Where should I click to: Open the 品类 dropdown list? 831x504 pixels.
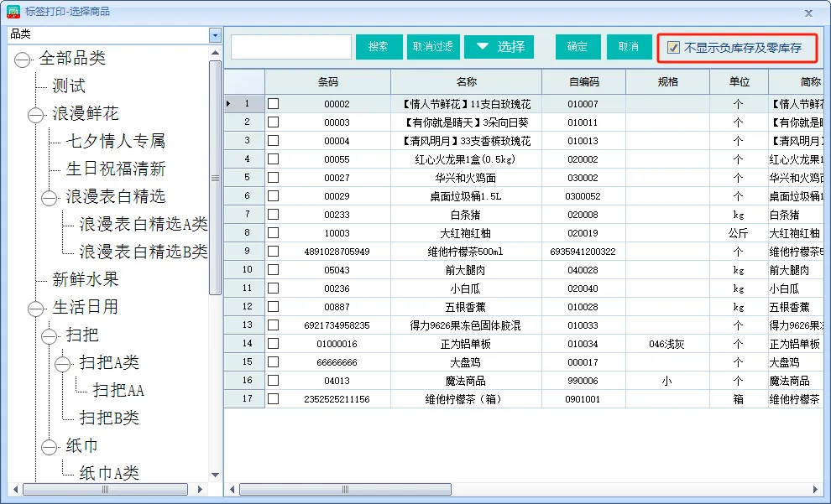pos(215,35)
